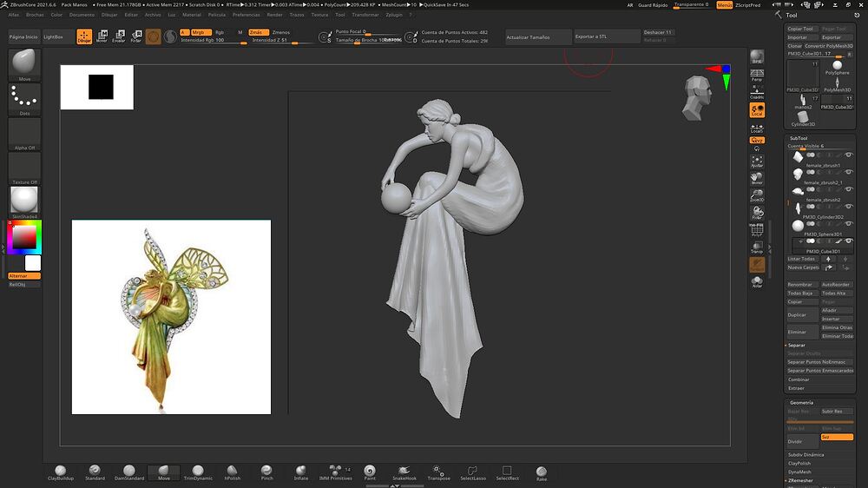Expand the Subdiv Dinámica section
The width and height of the screenshot is (868, 488).
pyautogui.click(x=806, y=455)
